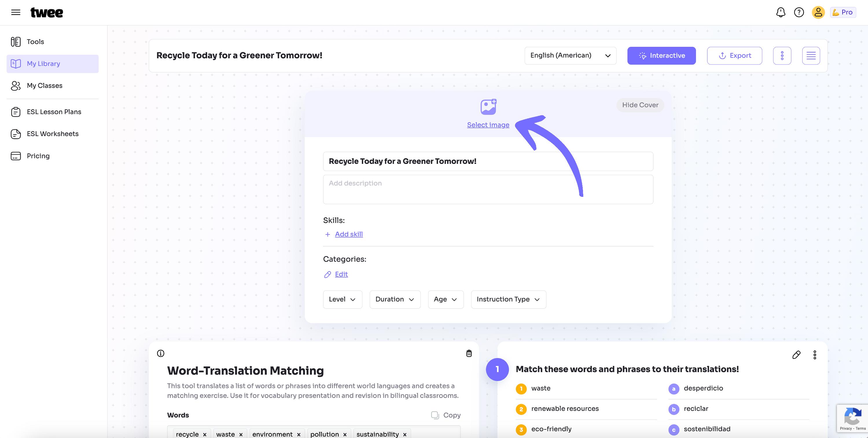Remove the pollution word tag
This screenshot has height=438, width=868.
[x=345, y=435]
